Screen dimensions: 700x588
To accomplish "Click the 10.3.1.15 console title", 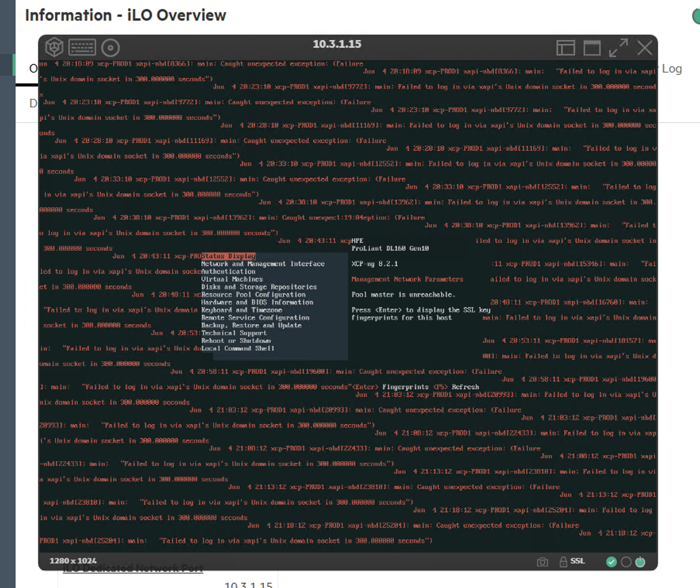I will coord(337,44).
